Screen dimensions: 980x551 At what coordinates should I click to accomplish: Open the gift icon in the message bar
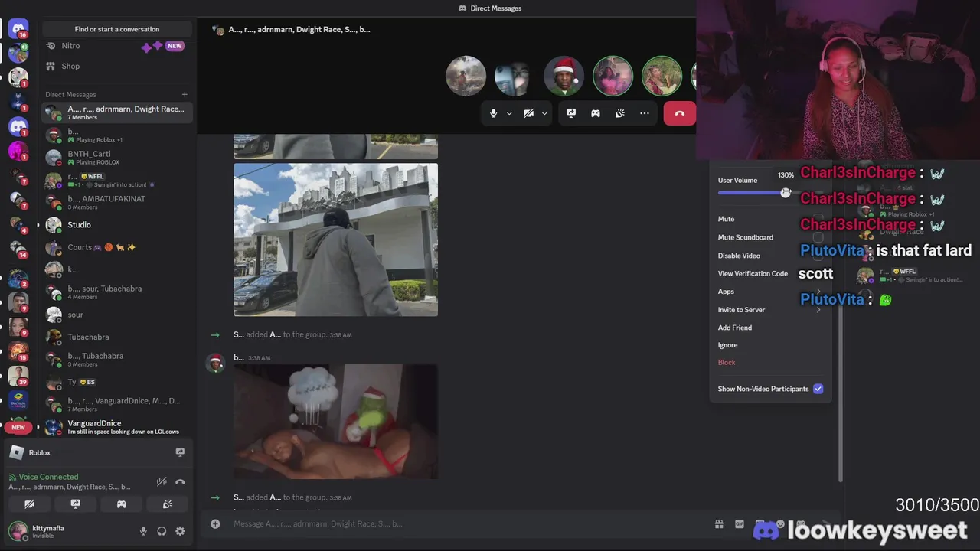coord(719,524)
